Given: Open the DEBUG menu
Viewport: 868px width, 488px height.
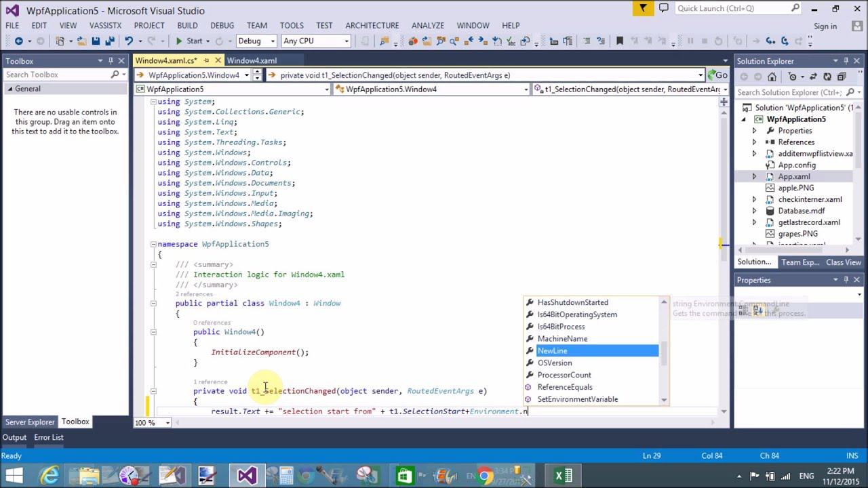Looking at the screenshot, I should point(222,25).
